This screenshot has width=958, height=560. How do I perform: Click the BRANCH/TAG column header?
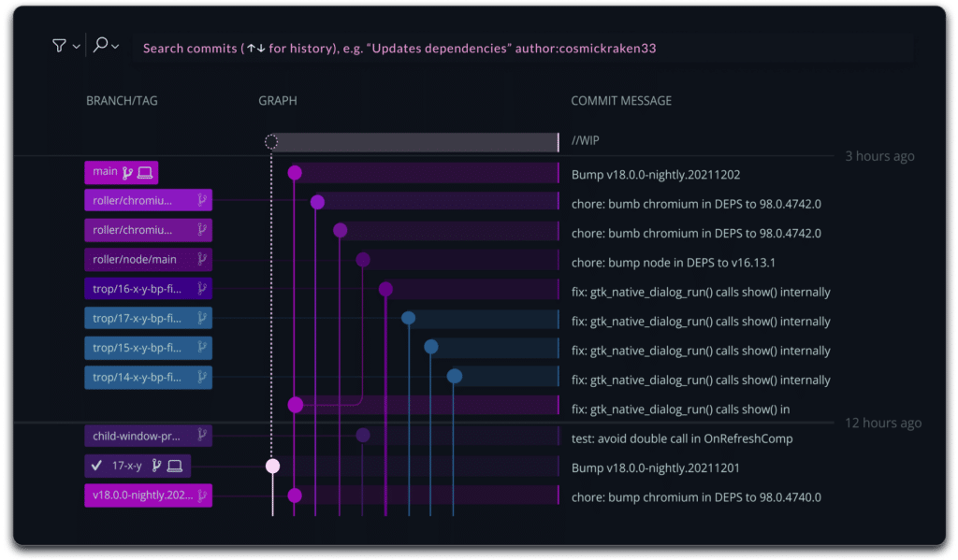(x=122, y=100)
